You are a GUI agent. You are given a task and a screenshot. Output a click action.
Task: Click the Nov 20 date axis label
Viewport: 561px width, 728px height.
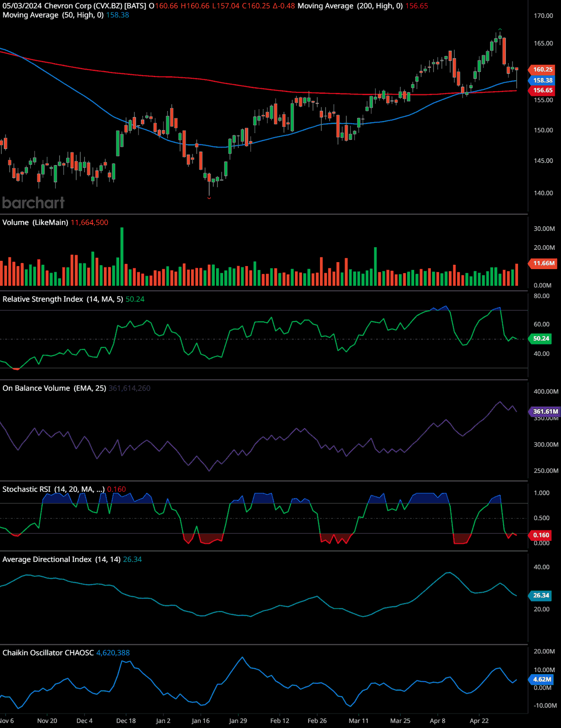pyautogui.click(x=47, y=721)
